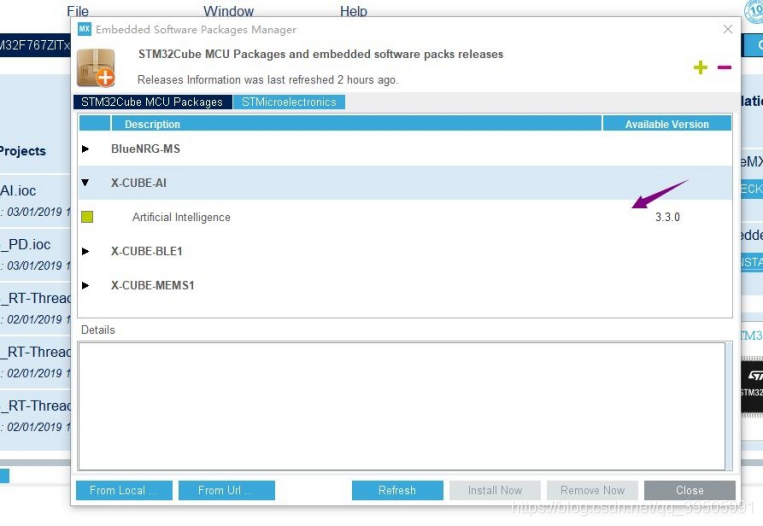This screenshot has width=763, height=526.
Task: Switch to STM32Cube MCU Packages tab
Action: coord(152,102)
